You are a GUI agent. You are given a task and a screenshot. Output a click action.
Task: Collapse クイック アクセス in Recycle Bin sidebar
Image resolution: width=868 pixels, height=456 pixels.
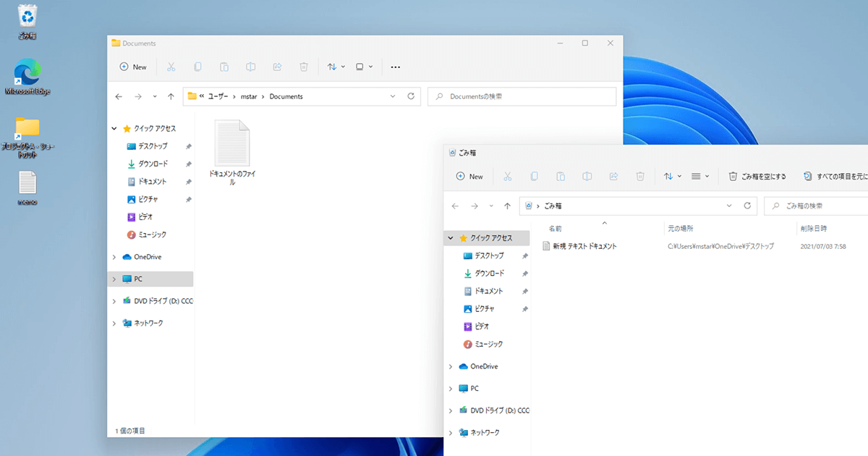point(451,238)
